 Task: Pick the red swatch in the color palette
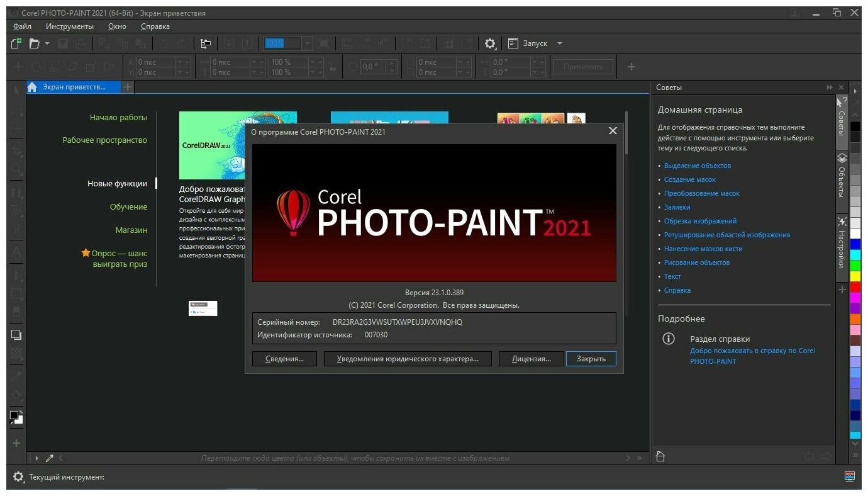click(855, 287)
